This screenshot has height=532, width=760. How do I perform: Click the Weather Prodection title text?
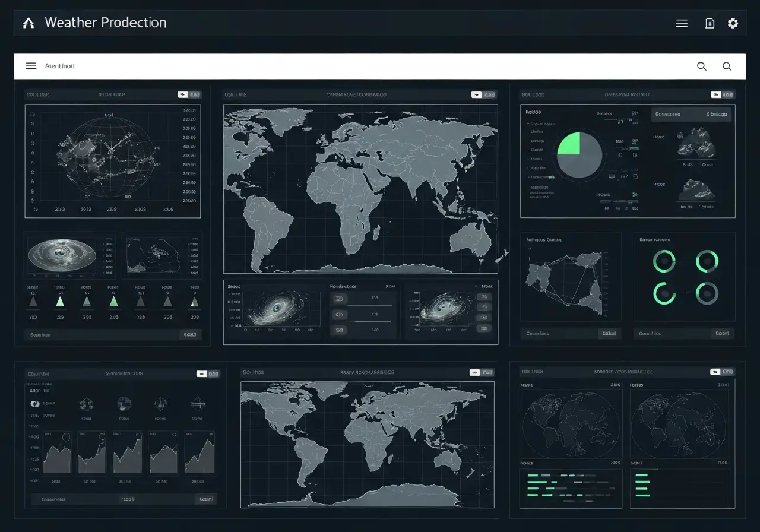point(106,23)
